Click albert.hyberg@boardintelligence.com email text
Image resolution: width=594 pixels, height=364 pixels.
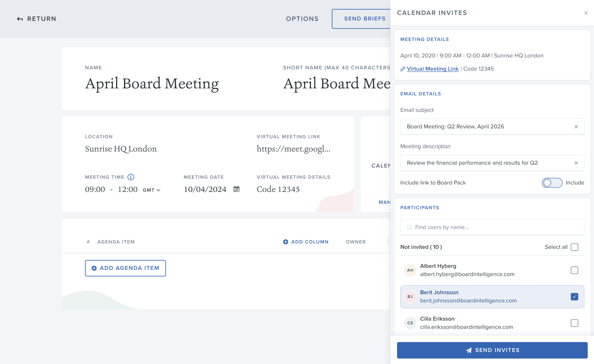tap(467, 274)
